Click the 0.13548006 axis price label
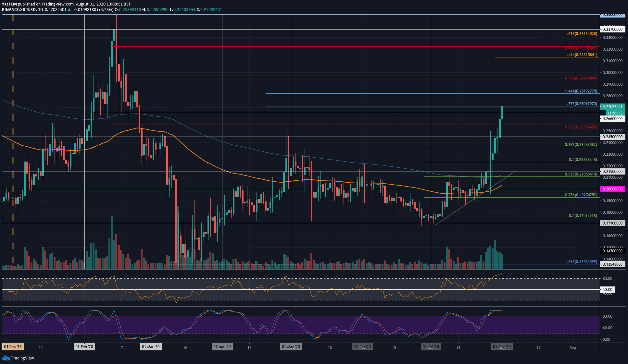The image size is (628, 364). 612,264
